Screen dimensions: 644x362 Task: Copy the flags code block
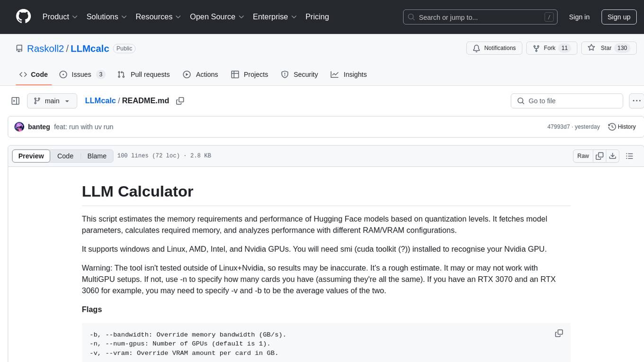559,334
